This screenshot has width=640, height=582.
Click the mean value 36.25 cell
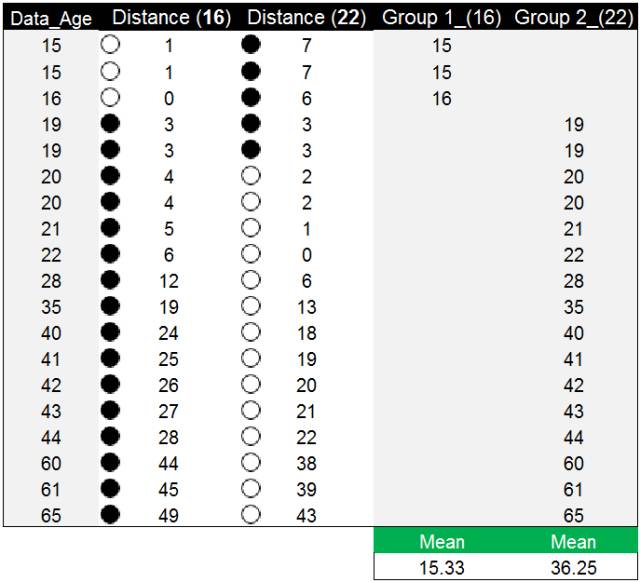[x=573, y=568]
